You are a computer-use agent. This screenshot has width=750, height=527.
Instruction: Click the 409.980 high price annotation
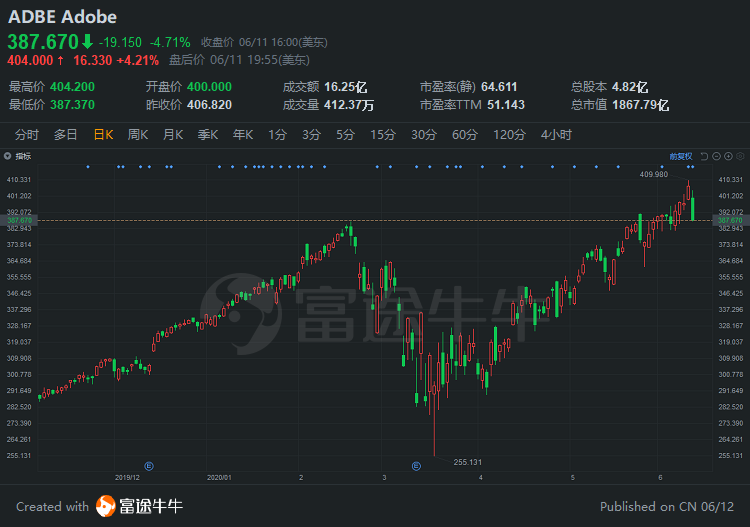[654, 174]
